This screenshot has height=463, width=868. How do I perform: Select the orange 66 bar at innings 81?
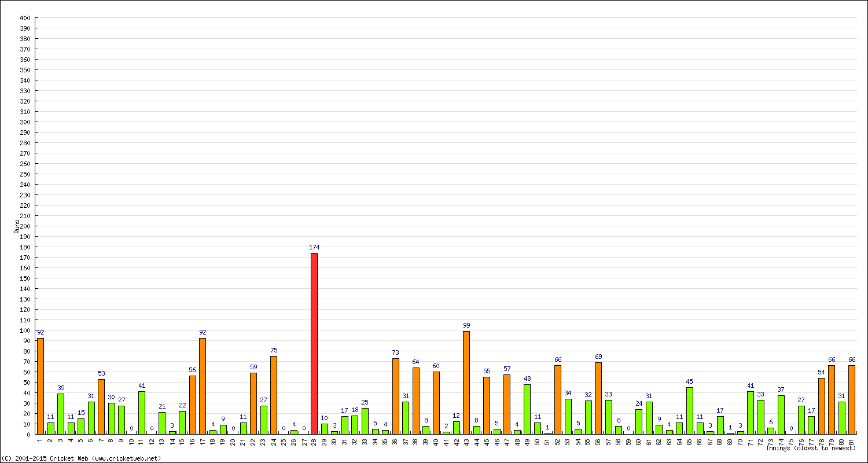pos(852,400)
